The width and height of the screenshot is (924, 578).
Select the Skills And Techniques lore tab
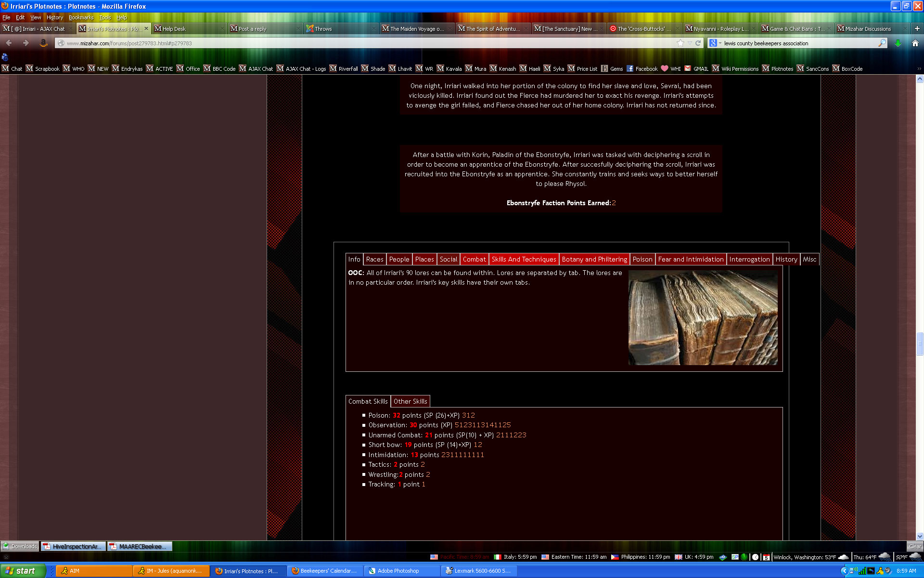(x=524, y=259)
